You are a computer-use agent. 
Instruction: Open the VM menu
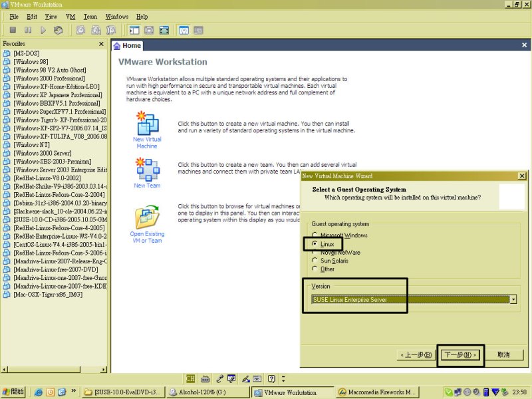pyautogui.click(x=70, y=17)
